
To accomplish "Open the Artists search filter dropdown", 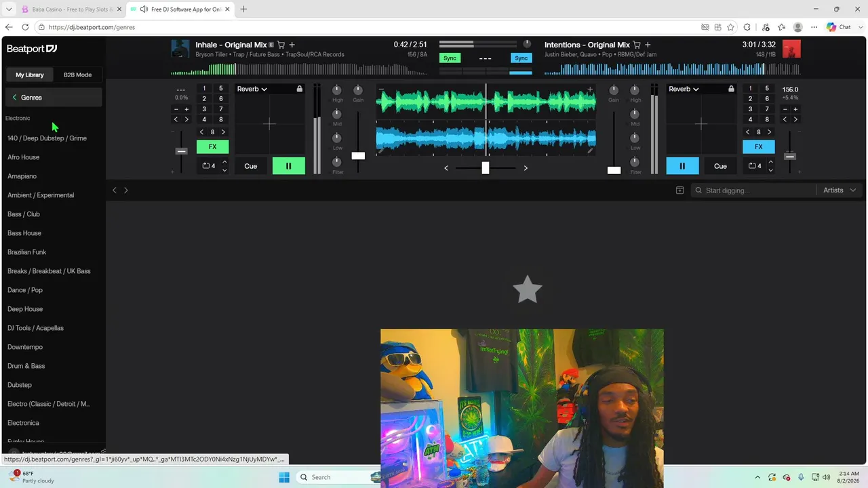I will (840, 190).
